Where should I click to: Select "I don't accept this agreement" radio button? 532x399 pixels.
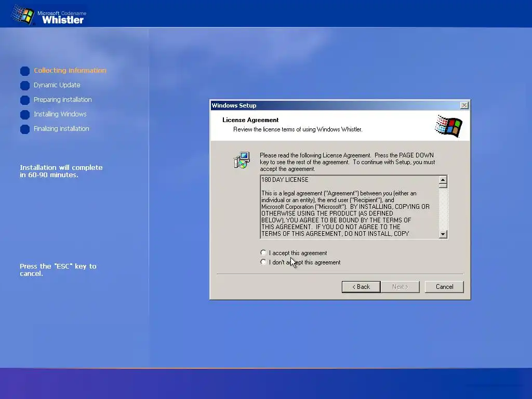coord(263,262)
